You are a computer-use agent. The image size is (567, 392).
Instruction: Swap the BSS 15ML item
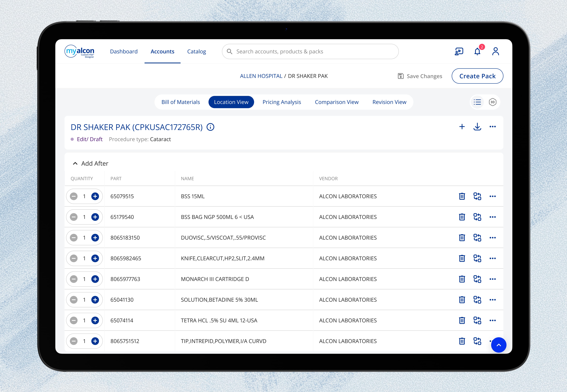477,196
